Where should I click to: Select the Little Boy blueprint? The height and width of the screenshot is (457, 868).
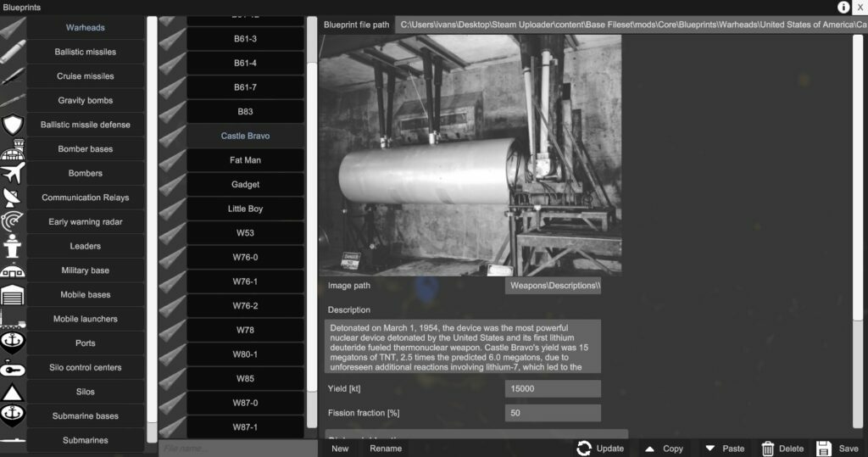point(245,209)
